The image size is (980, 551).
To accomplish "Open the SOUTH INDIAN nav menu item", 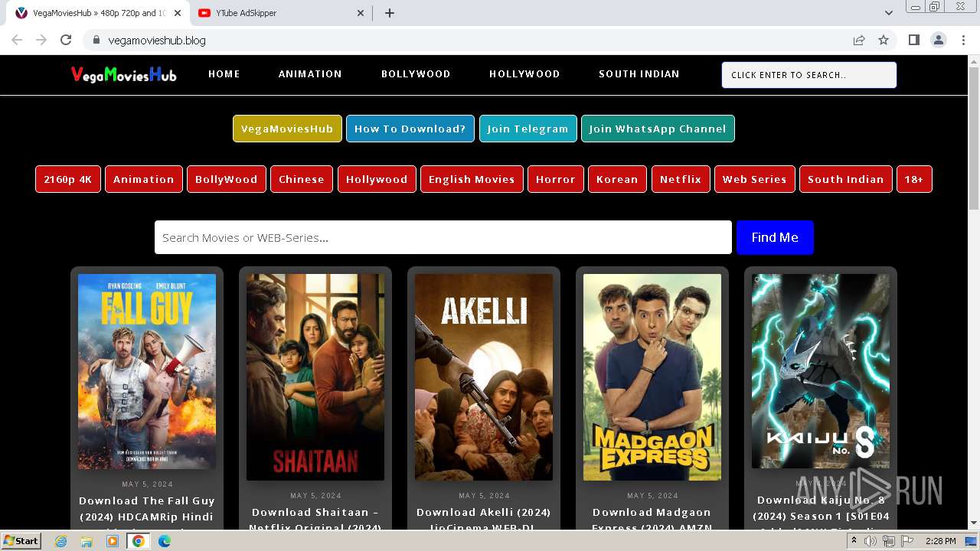I will click(x=639, y=74).
